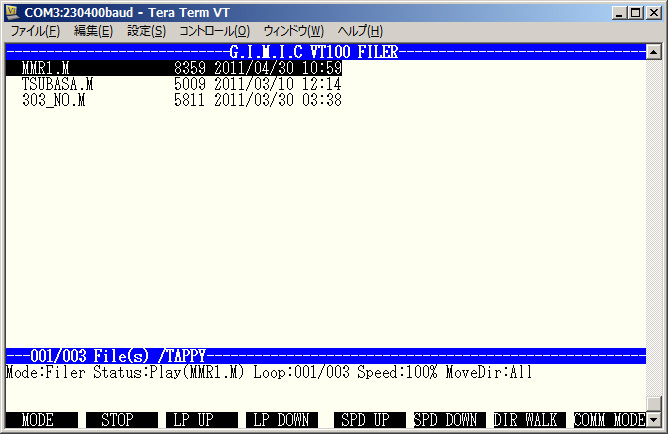Open the コントロール(O) menu
Image resolution: width=668 pixels, height=434 pixels.
(214, 31)
